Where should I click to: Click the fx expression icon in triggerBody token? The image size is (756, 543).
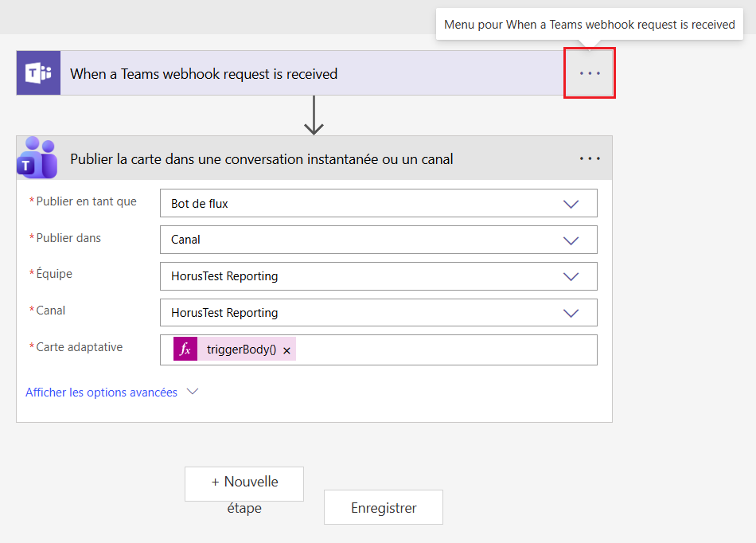(185, 350)
